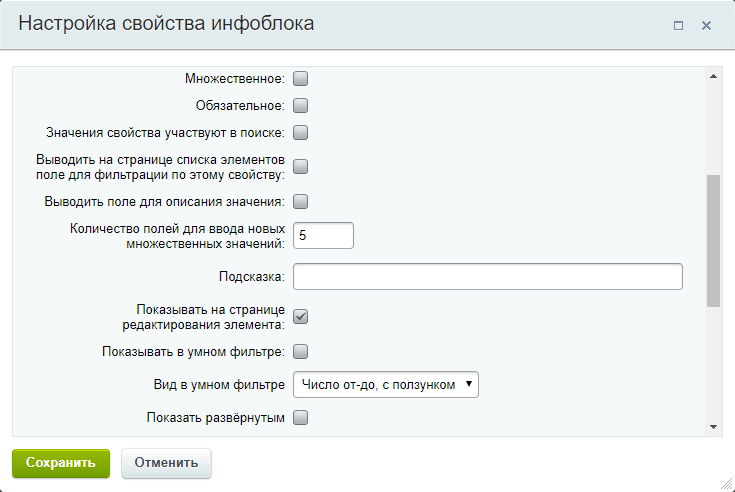Check Выводить поле для описания значения

point(300,201)
